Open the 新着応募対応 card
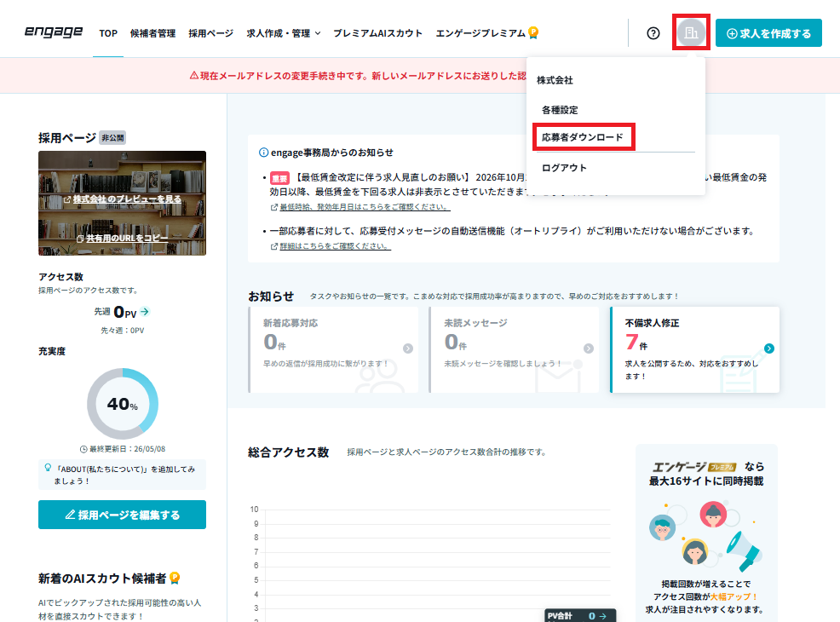This screenshot has width=840, height=622. pyautogui.click(x=333, y=350)
